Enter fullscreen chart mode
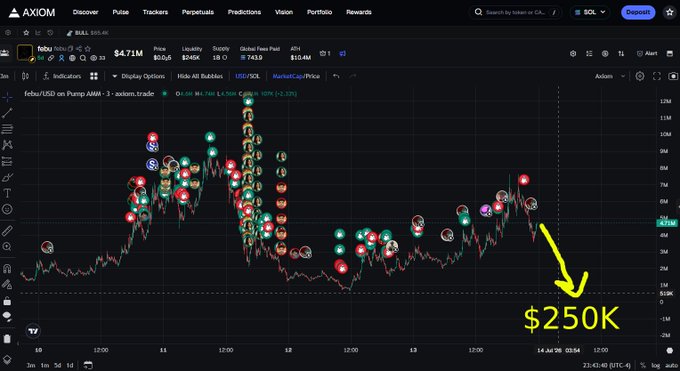Viewport: 680px width, 371px height. point(657,76)
